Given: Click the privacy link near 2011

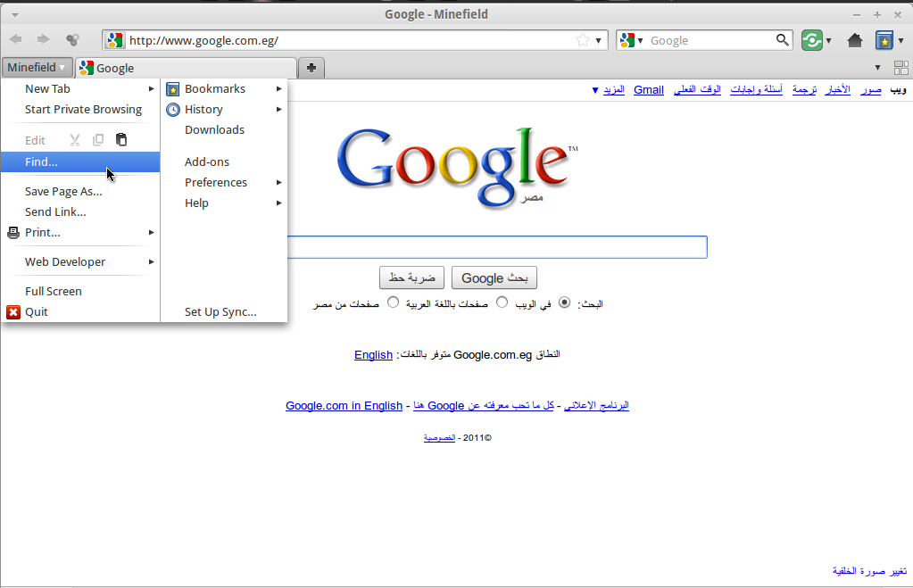Looking at the screenshot, I should (439, 438).
